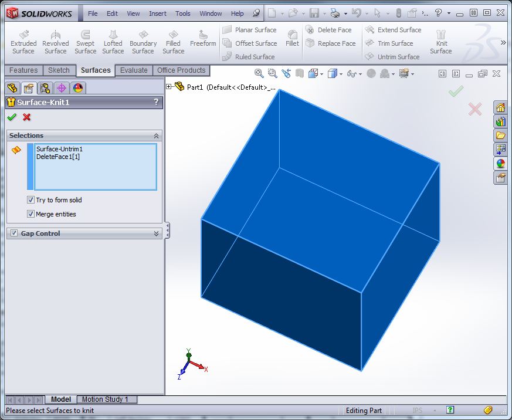This screenshot has height=420, width=512.
Task: Click the Extruded Surface tool
Action: pos(23,42)
